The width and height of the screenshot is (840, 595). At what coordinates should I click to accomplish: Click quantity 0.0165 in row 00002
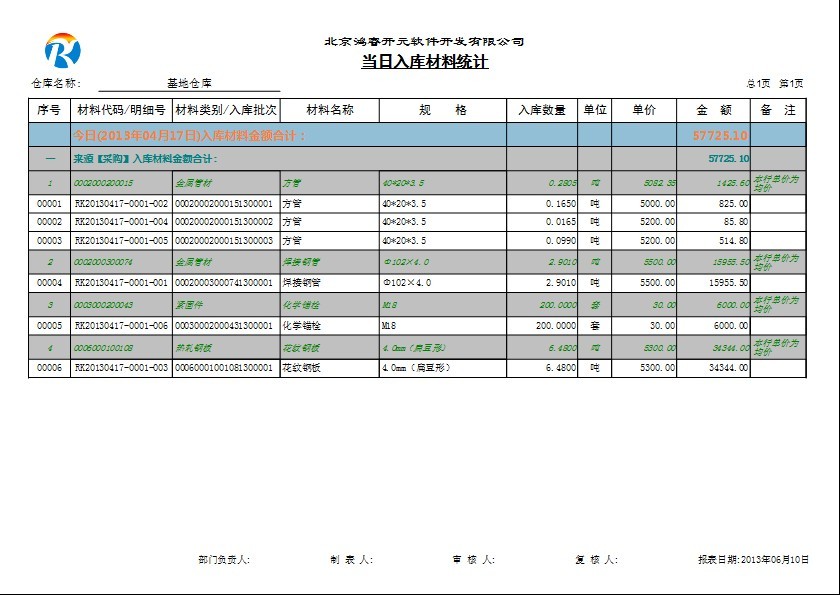(561, 222)
